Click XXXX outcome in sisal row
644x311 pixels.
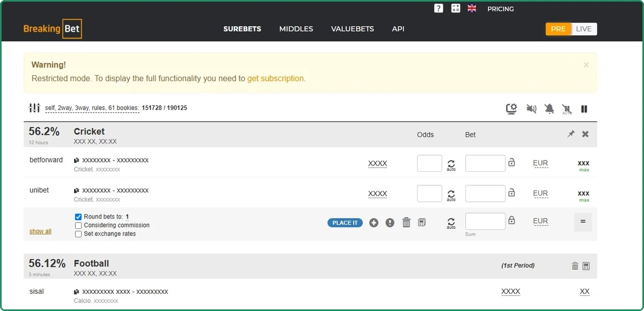tap(511, 292)
